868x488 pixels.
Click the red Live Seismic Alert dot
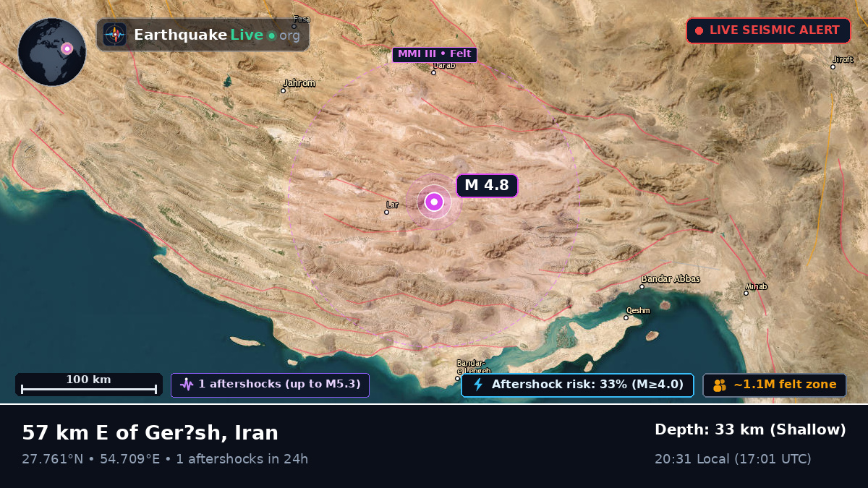pyautogui.click(x=699, y=31)
